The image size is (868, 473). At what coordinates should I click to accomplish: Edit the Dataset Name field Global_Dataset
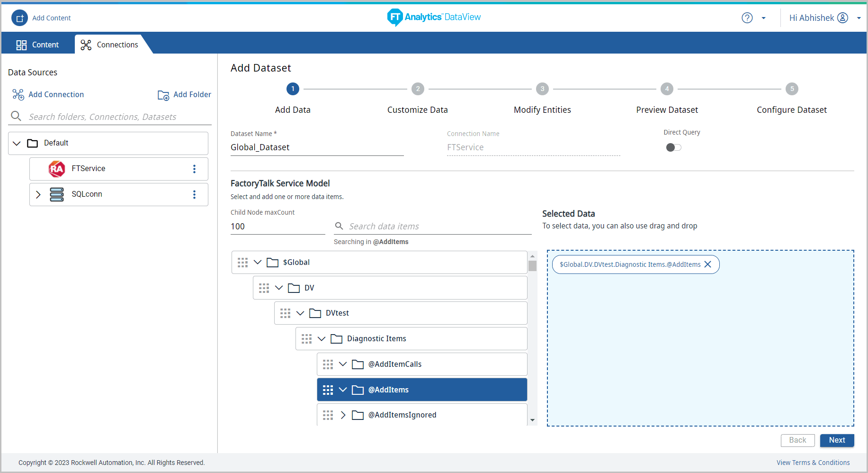point(317,147)
